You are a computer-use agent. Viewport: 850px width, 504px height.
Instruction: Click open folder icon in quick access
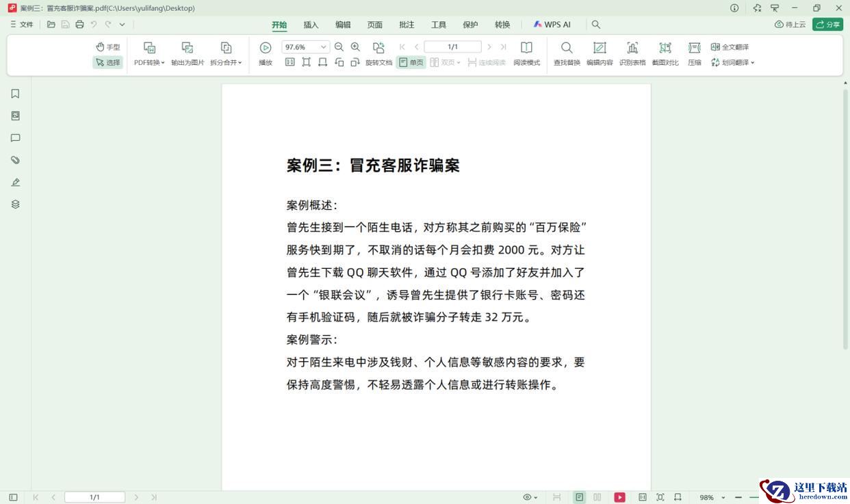point(51,25)
